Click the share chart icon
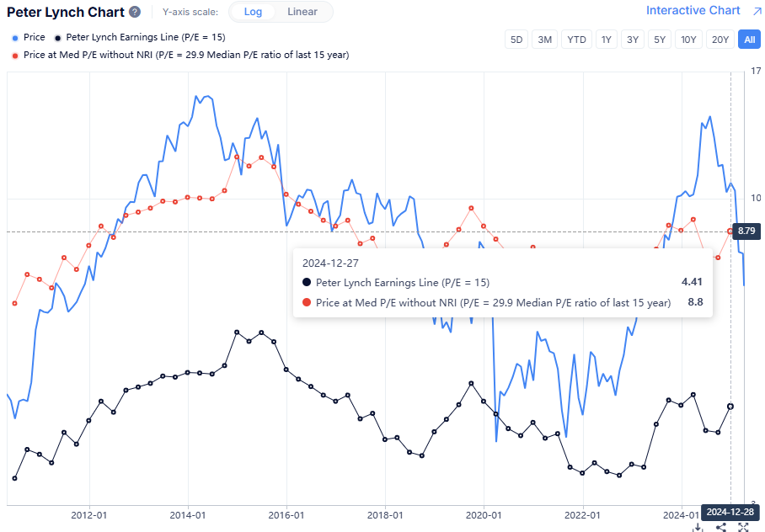This screenshot has width=765, height=532. tap(721, 527)
